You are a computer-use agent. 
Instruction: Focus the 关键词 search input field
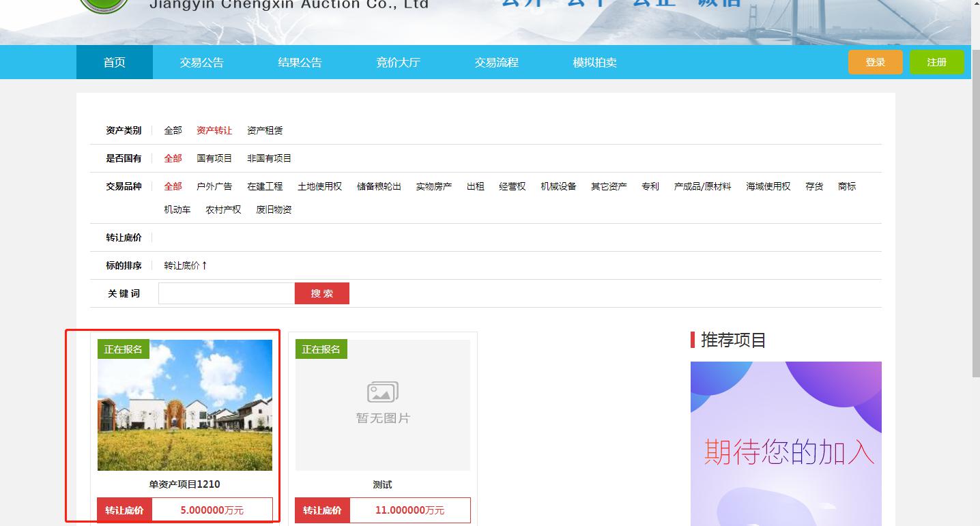pos(227,293)
